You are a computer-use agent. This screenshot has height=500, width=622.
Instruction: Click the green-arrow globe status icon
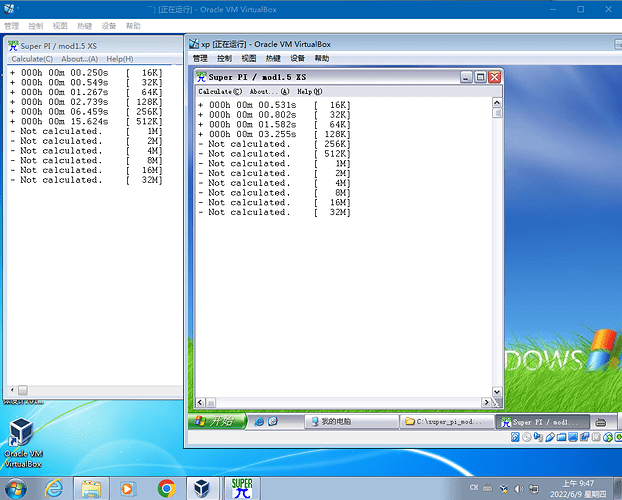608,437
